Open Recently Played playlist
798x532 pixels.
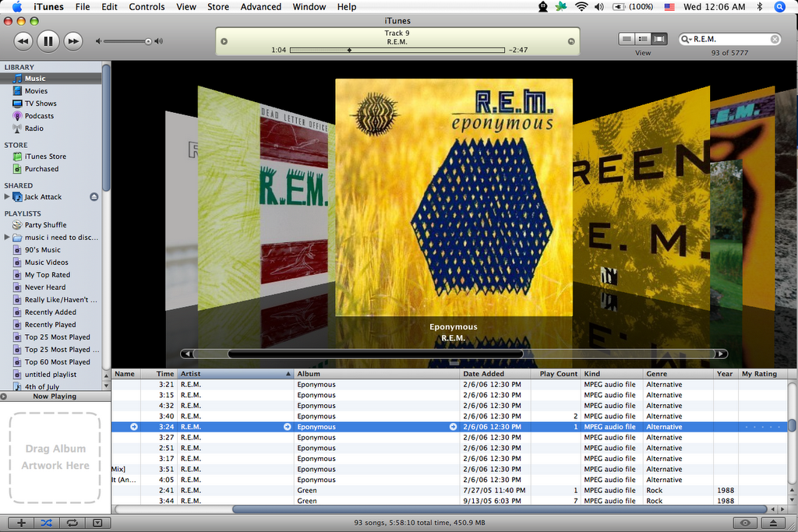click(x=51, y=325)
